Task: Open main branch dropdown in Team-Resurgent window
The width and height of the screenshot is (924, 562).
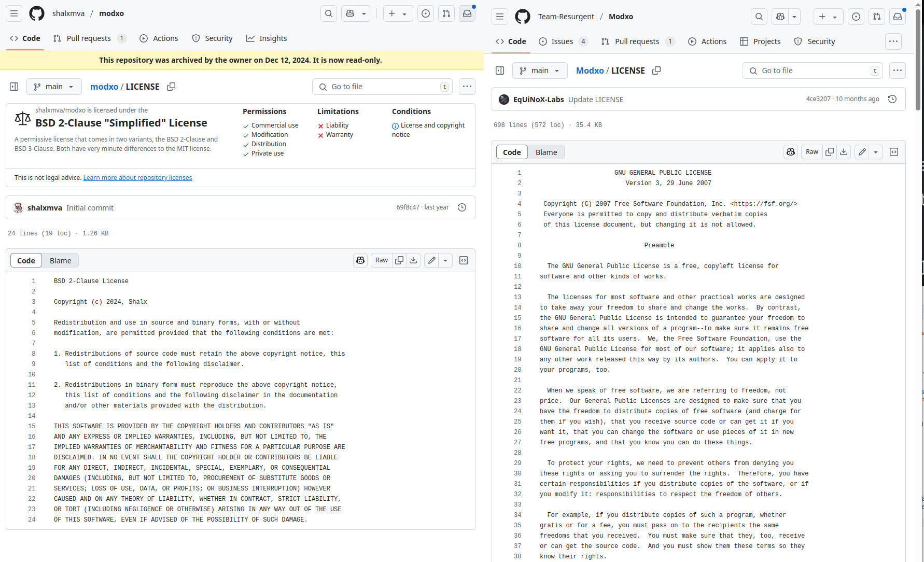Action: 540,71
